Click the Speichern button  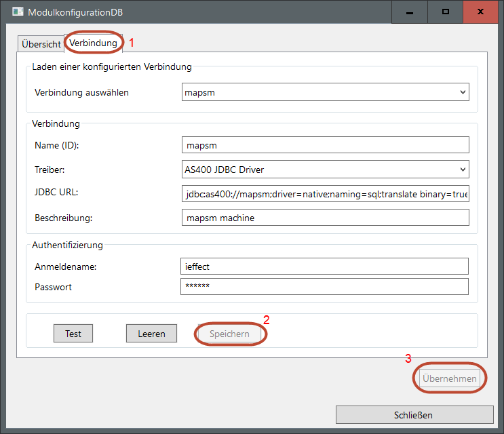pyautogui.click(x=229, y=334)
